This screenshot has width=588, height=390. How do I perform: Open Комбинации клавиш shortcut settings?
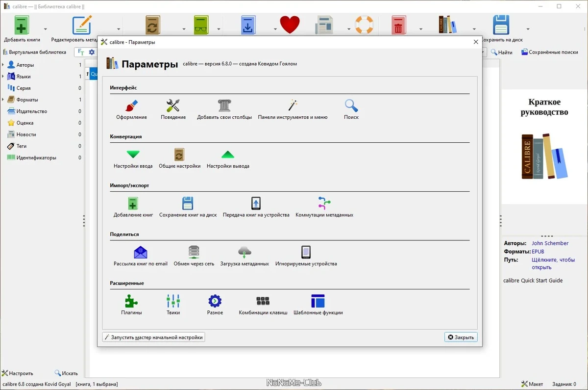263,305
